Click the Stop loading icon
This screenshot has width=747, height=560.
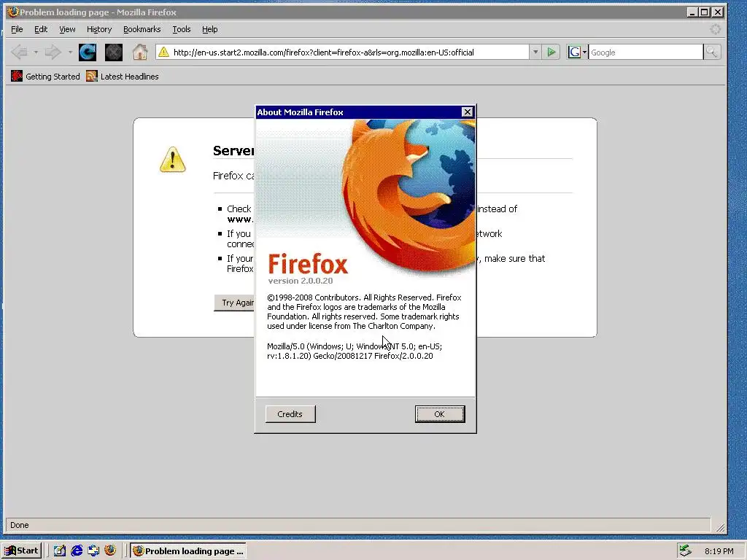click(x=113, y=52)
